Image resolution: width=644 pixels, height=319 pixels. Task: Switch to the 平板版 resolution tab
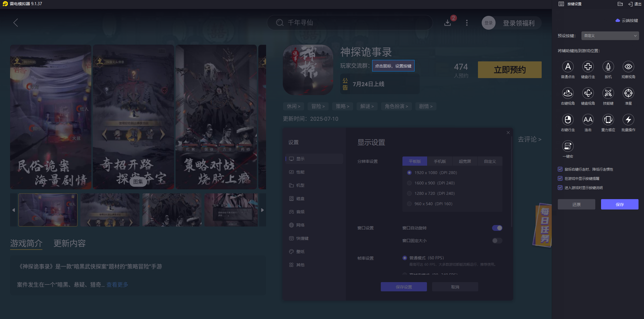click(415, 161)
